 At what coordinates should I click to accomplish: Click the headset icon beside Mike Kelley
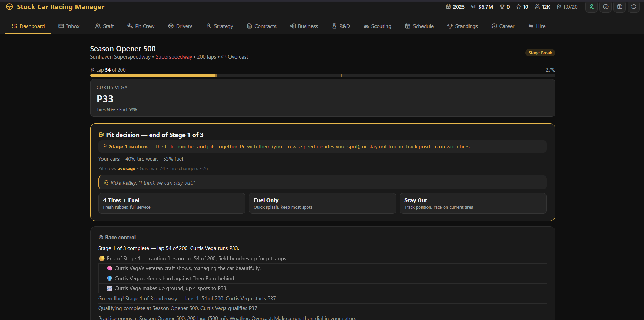106,182
